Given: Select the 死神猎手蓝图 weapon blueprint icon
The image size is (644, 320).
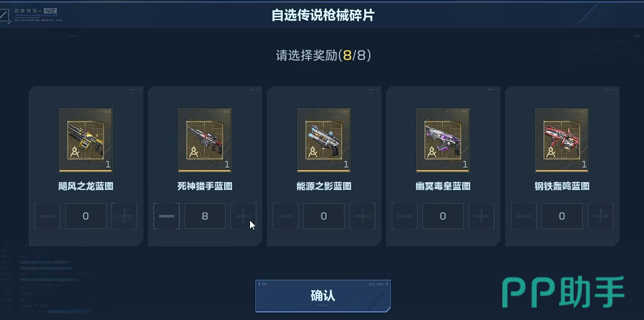Looking at the screenshot, I should coord(205,140).
